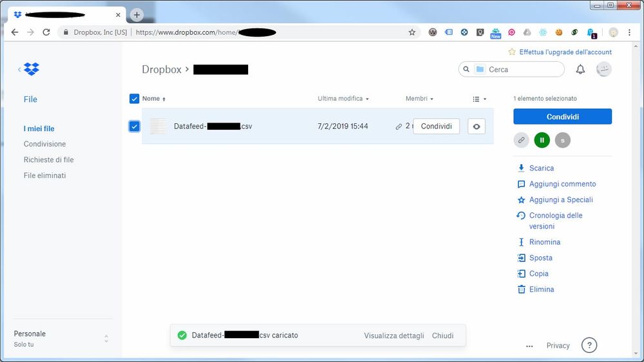Toggle the select-all checkbox next to Nome

click(134, 99)
